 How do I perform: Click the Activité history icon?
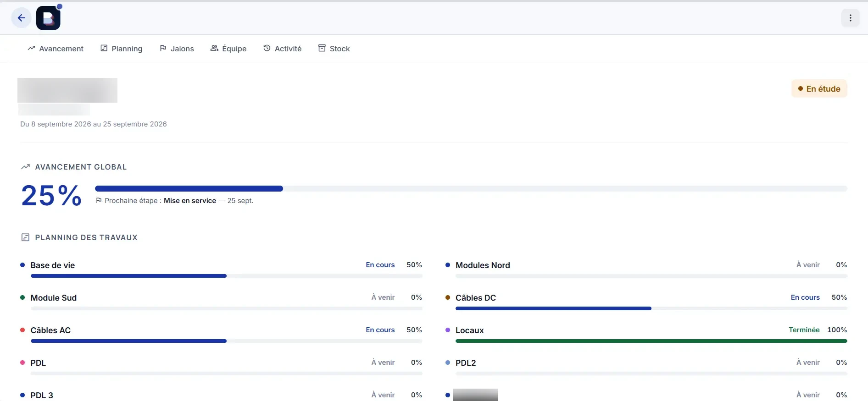pyautogui.click(x=267, y=48)
